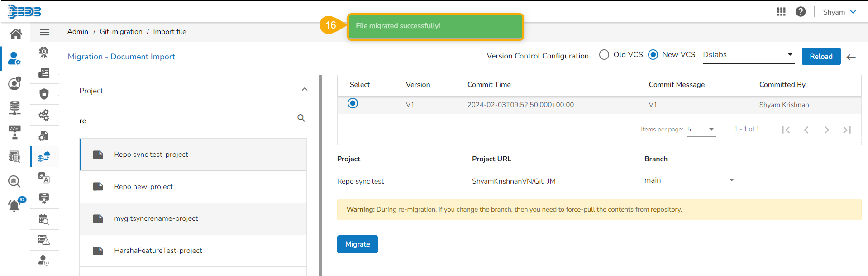Select the New VCS radio button
The width and height of the screenshot is (868, 276).
[x=653, y=55]
